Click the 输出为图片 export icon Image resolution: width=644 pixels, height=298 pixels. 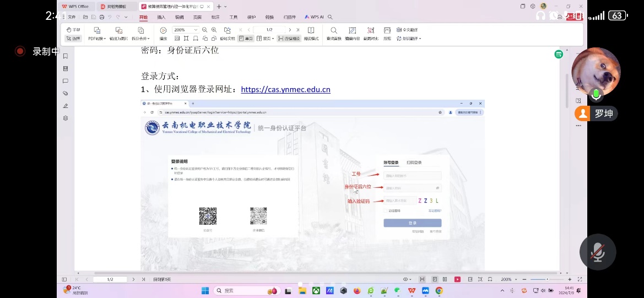(118, 30)
